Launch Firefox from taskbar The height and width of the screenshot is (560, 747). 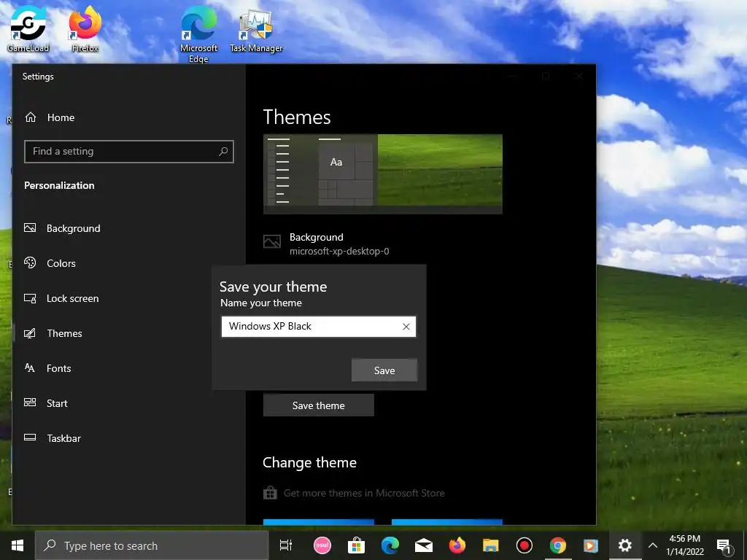[x=457, y=545]
